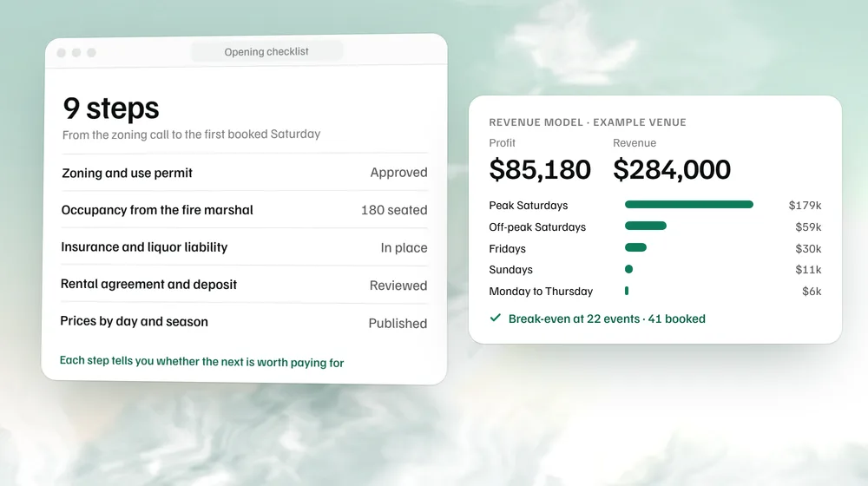
Task: Click 'From the zoning call to the first booked Saturday'
Action: [191, 135]
